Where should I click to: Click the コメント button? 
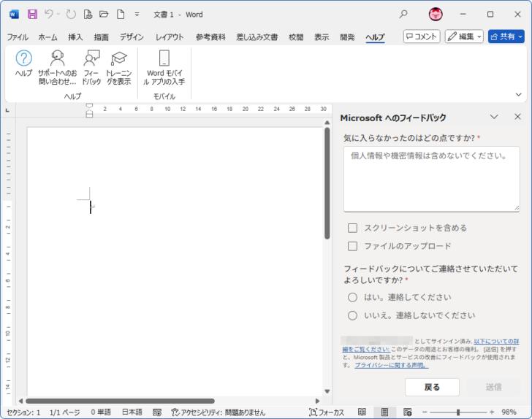point(422,36)
